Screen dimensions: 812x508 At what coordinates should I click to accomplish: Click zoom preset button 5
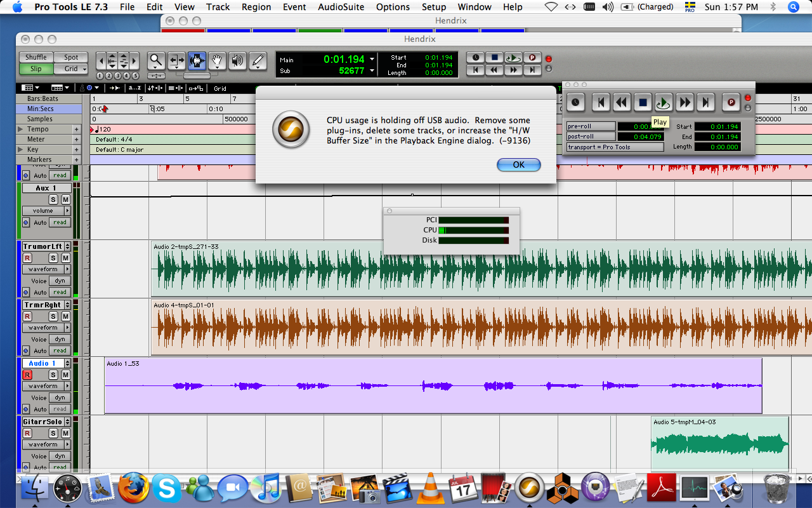(135, 76)
